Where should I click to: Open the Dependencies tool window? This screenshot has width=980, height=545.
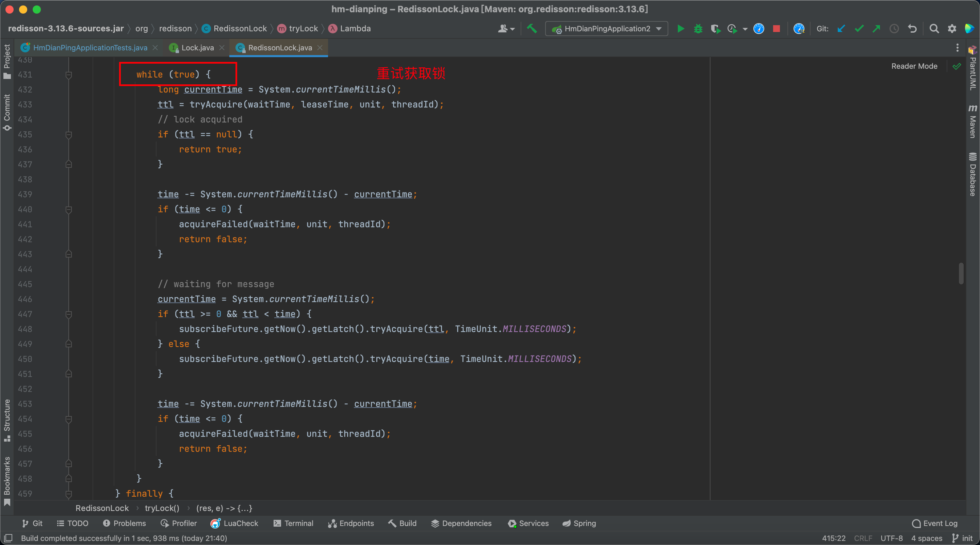pos(461,523)
